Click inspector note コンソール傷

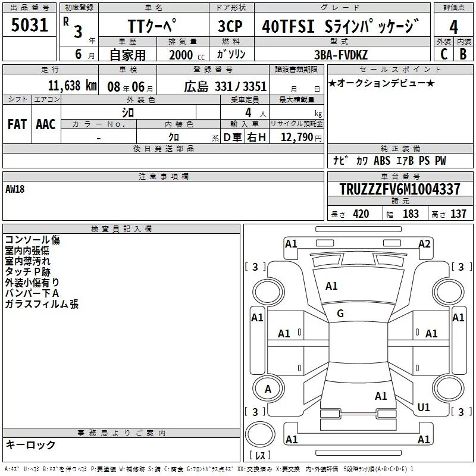tap(33, 240)
